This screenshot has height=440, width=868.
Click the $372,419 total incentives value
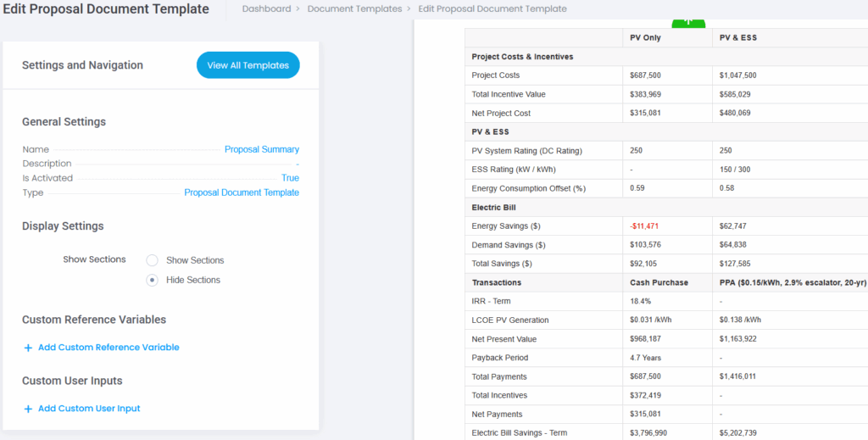click(645, 395)
